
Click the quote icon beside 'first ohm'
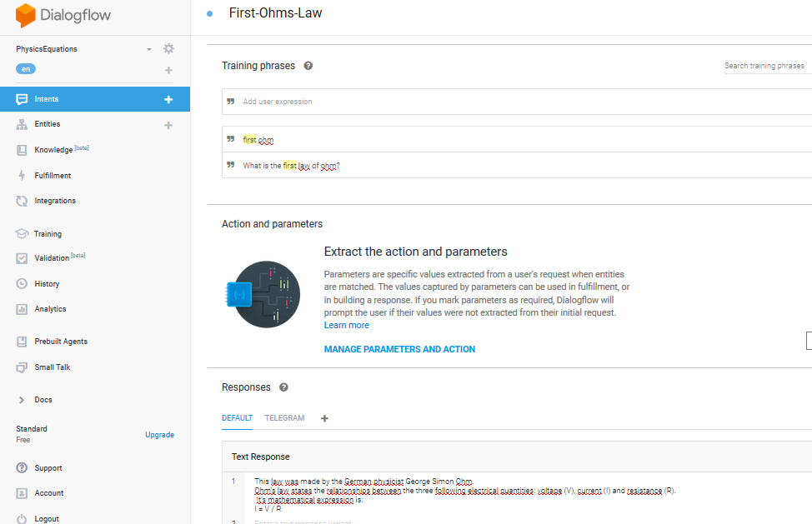pyautogui.click(x=230, y=138)
